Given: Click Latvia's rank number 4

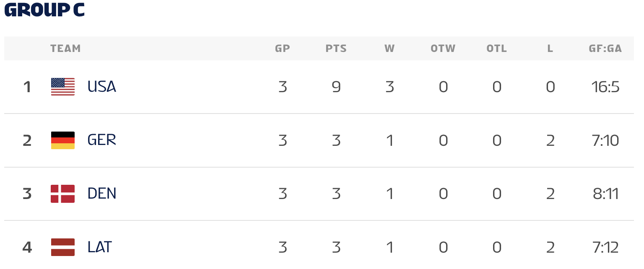Looking at the screenshot, I should click(27, 247).
